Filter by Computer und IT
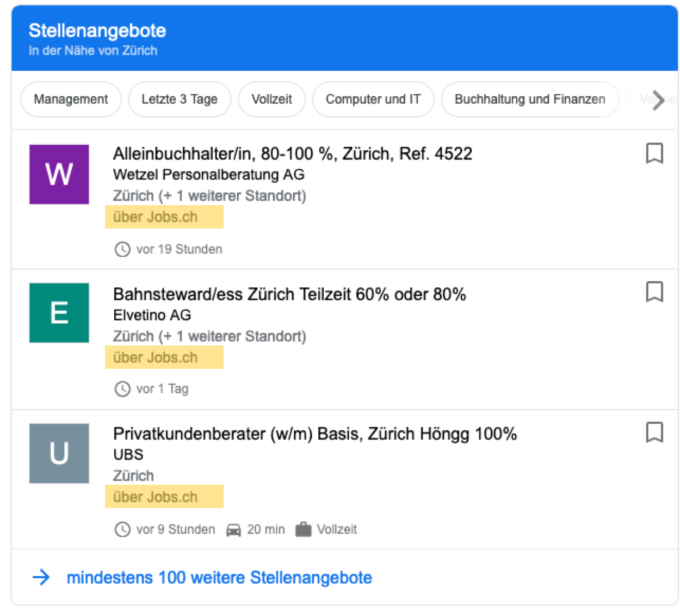This screenshot has width=680, height=612. 373,99
